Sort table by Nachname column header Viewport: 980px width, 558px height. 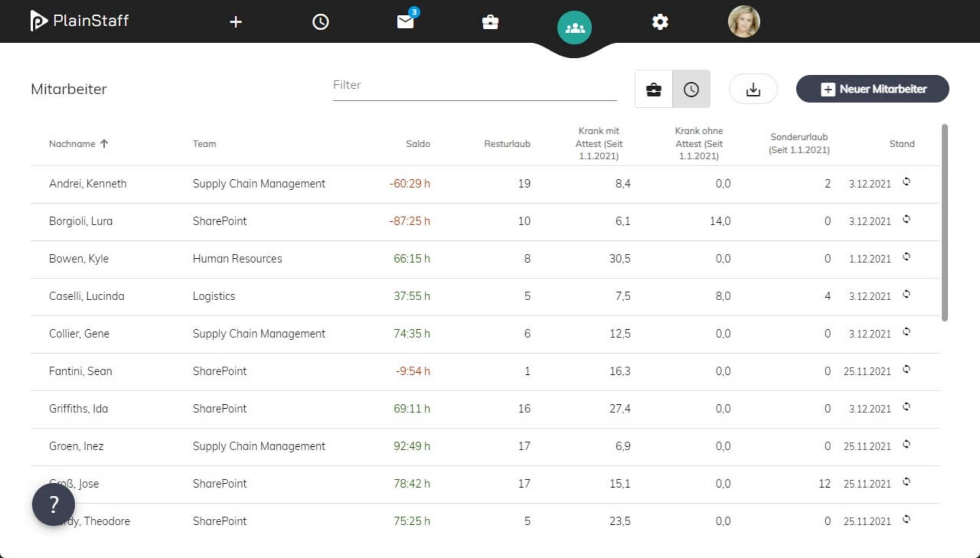[72, 144]
